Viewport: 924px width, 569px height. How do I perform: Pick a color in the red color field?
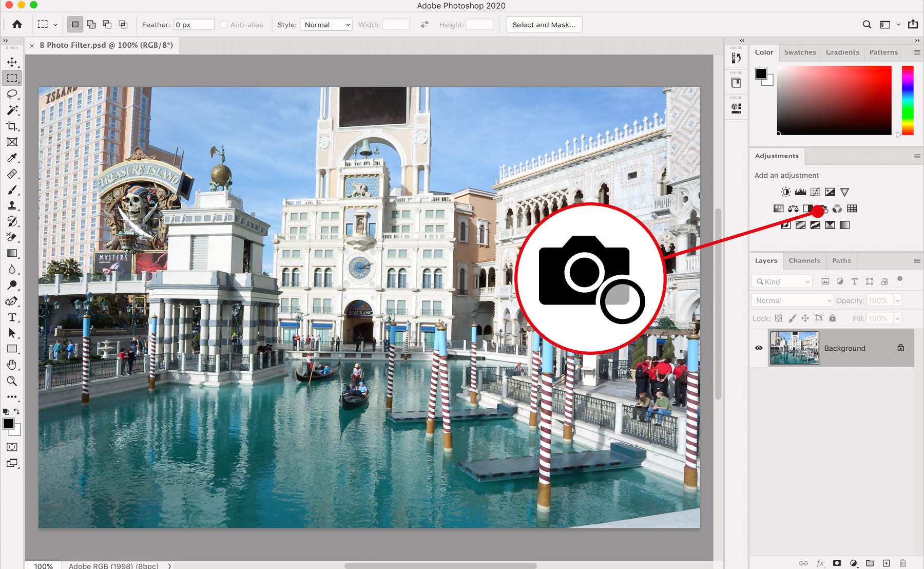pyautogui.click(x=834, y=100)
